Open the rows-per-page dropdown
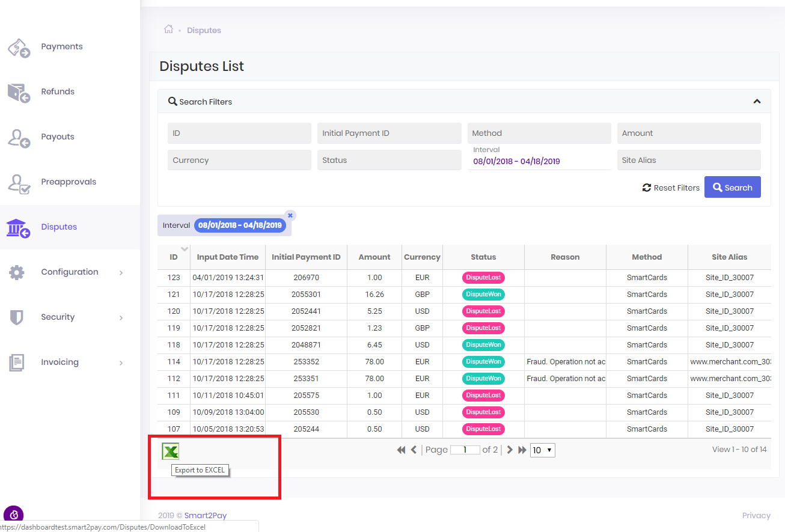This screenshot has width=785, height=532. point(542,450)
